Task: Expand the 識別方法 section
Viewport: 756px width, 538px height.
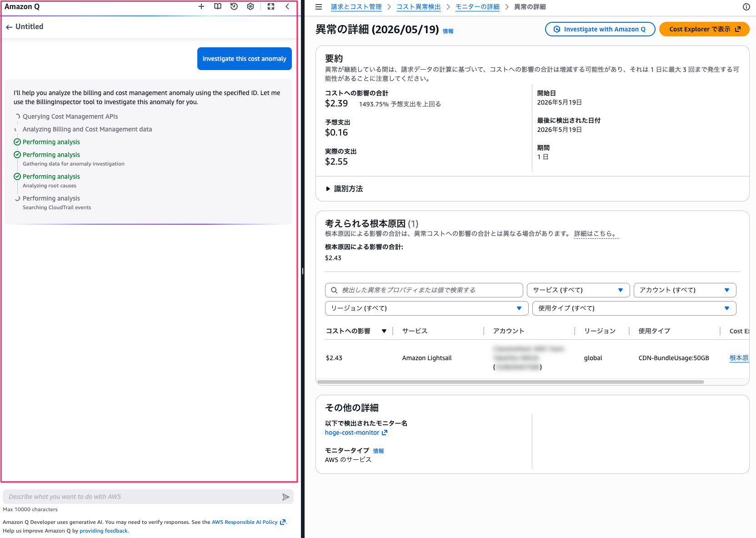Action: 344,189
